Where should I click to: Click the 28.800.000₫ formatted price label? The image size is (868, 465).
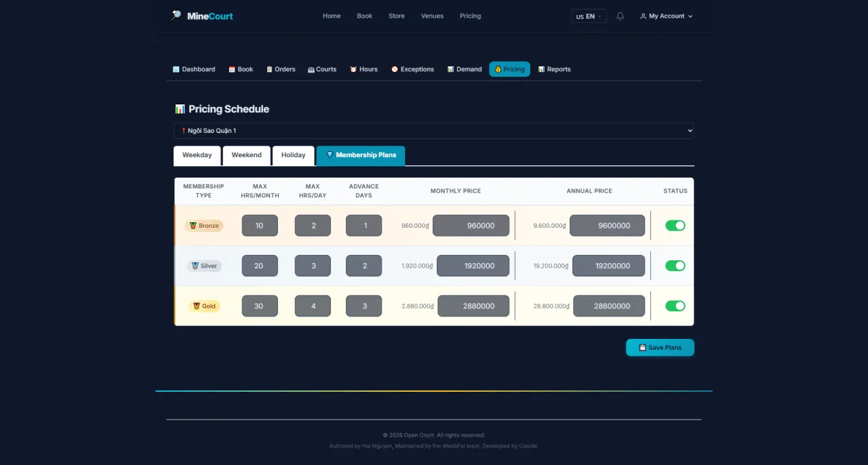point(551,306)
